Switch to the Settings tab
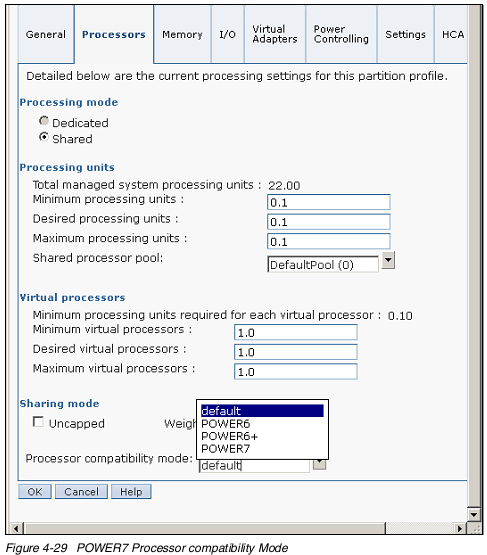Viewport: 487px width, 555px height. (406, 35)
